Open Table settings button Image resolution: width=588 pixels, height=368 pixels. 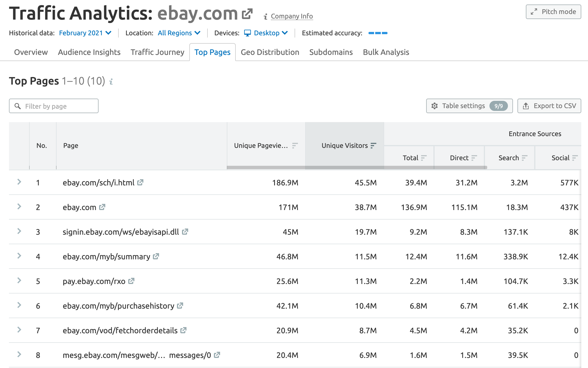tap(469, 106)
